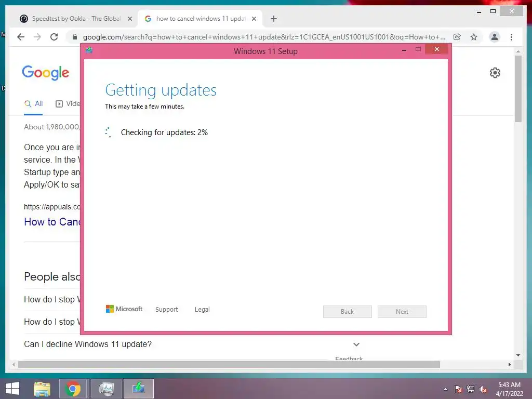Click the Chrome horizontal scrollbar thumb
The image size is (532, 399).
229,364
